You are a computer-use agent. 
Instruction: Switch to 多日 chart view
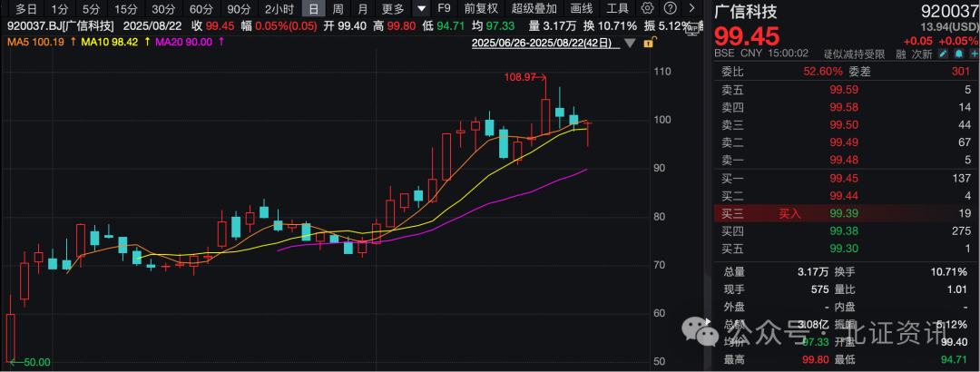click(25, 9)
